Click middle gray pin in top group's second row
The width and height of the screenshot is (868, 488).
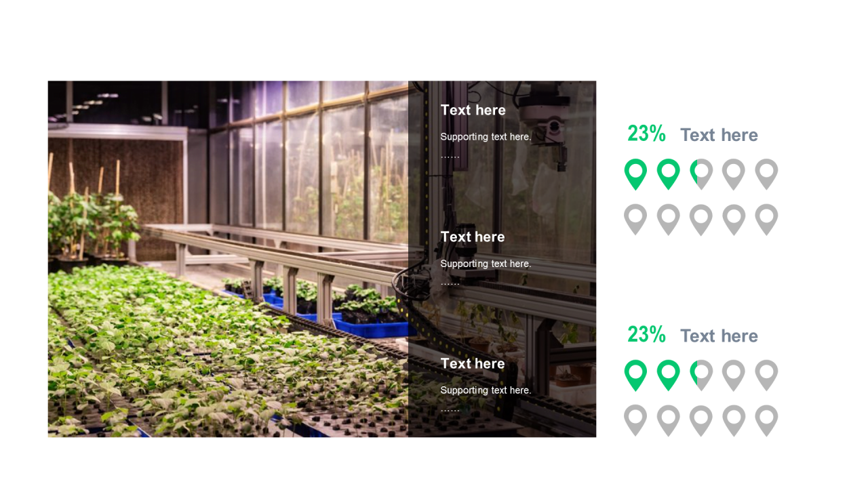pos(701,220)
